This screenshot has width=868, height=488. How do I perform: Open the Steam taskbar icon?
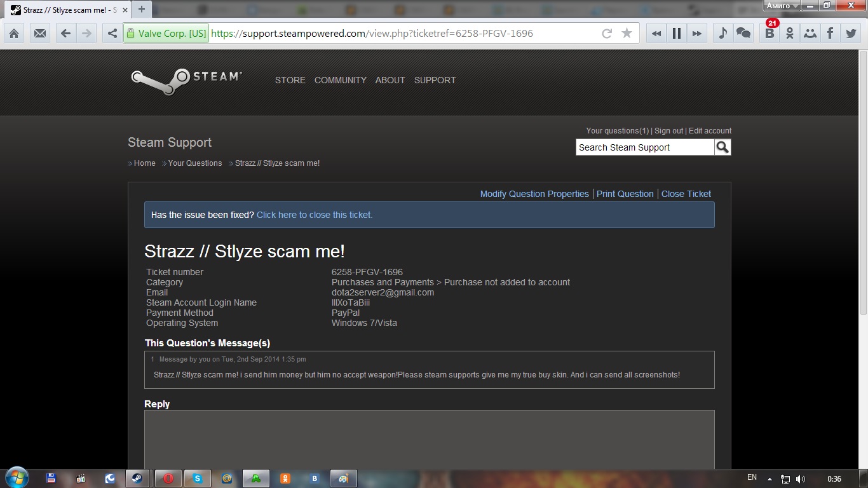click(137, 478)
